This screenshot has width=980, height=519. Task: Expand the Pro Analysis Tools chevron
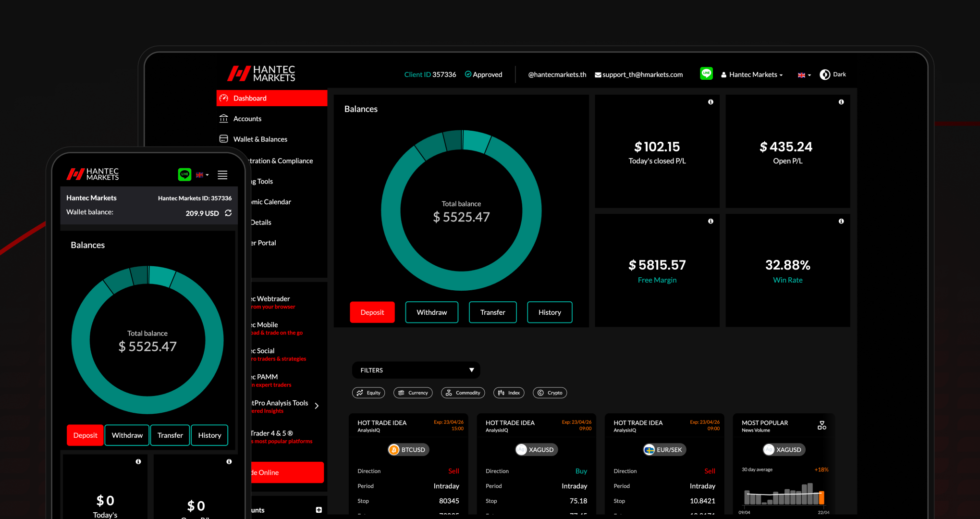point(317,406)
